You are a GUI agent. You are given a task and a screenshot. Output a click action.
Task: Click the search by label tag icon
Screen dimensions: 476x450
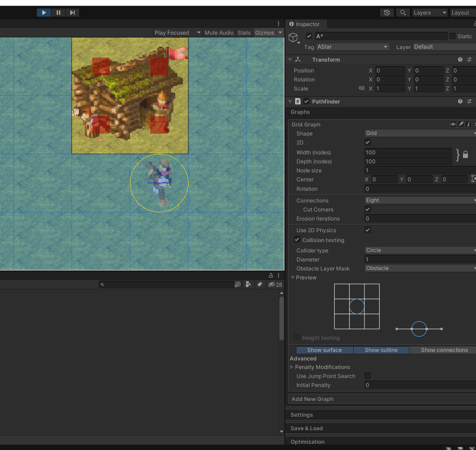point(260,284)
